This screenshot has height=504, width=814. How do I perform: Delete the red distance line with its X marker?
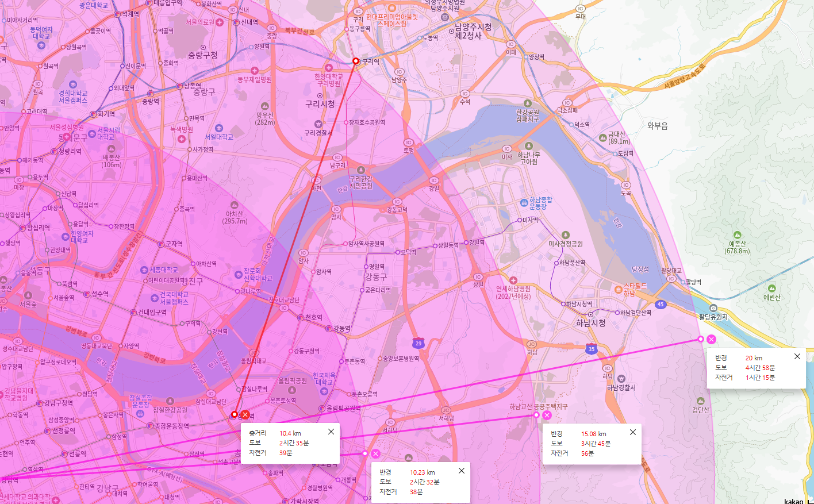coord(245,414)
